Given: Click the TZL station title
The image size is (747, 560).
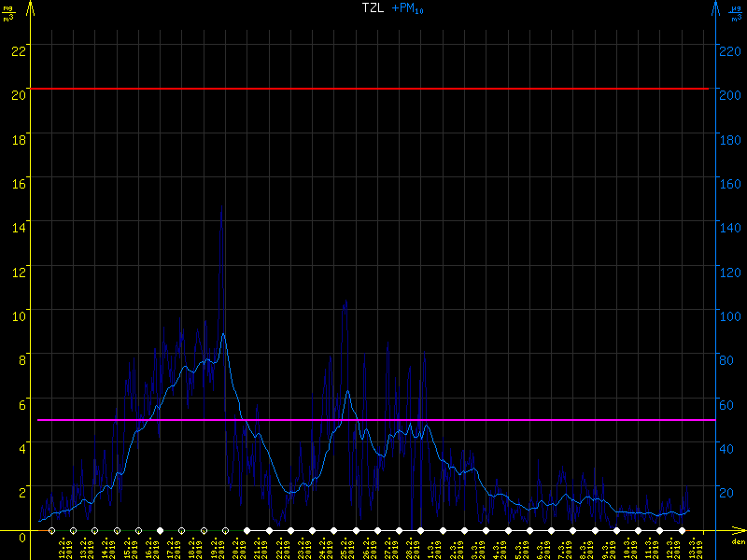Looking at the screenshot, I should click(373, 8).
